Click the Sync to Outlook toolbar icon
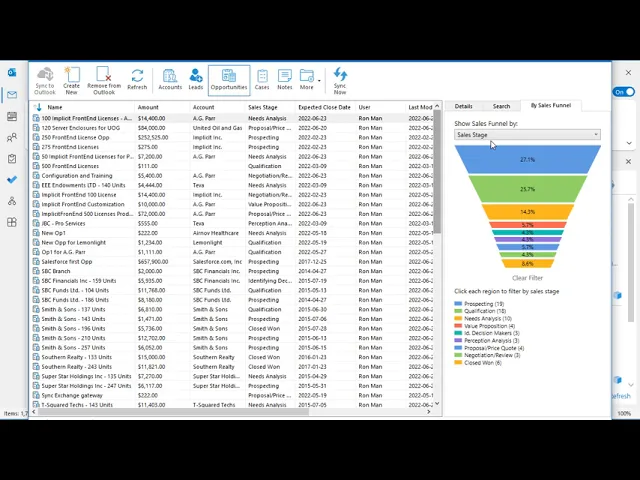Screen dimensions: 640x480 (x=45, y=81)
